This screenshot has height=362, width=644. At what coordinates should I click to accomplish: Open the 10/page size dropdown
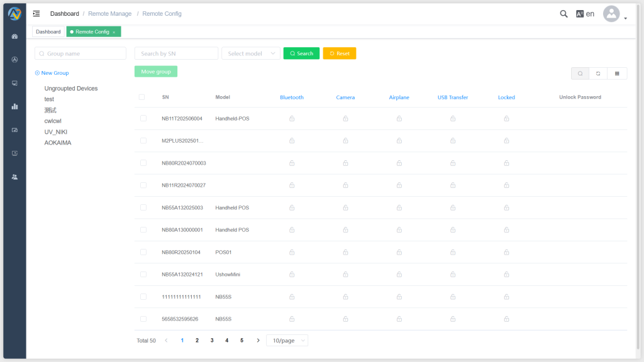[287, 340]
